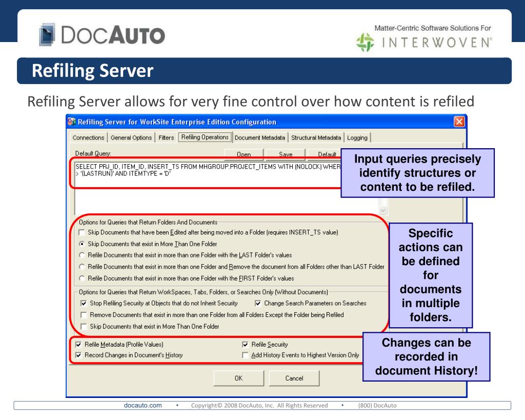This screenshot has height=420, width=525.
Task: Click the docauto.com footer link
Action: point(143,405)
